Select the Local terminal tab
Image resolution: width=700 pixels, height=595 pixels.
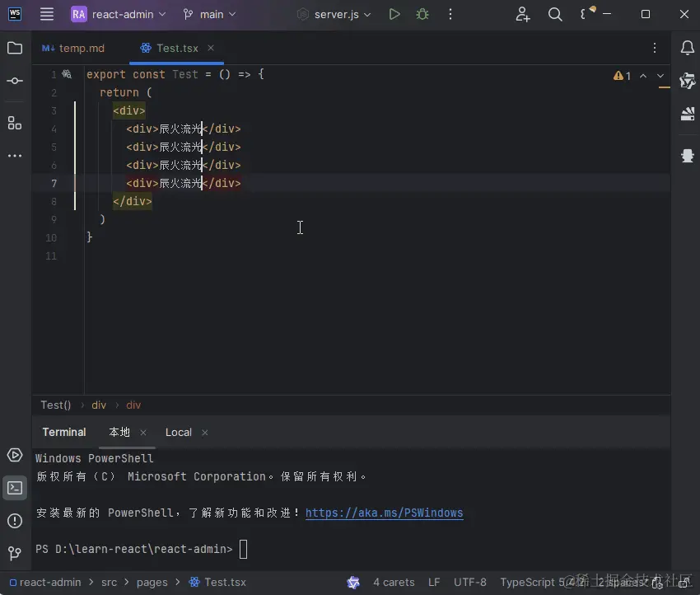[178, 432]
